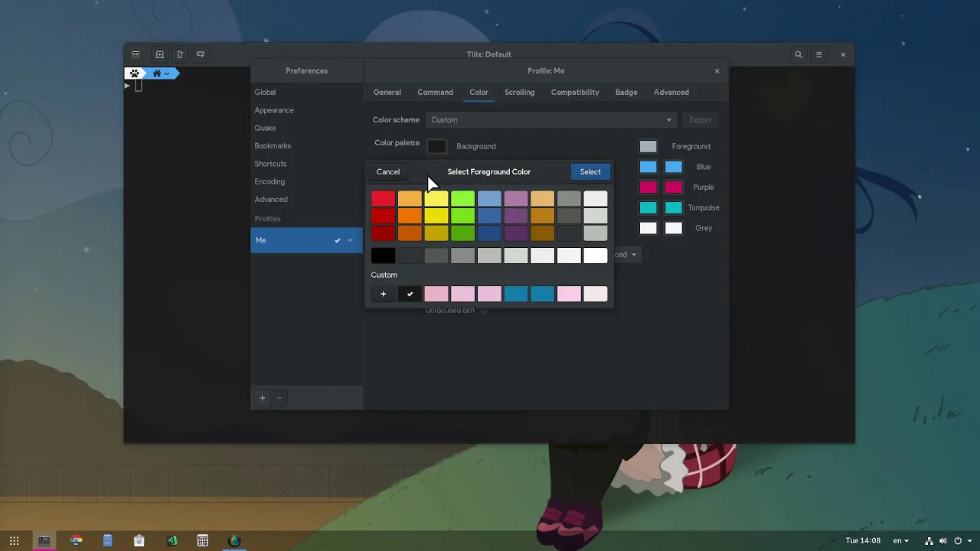This screenshot has width=980, height=551.
Task: Expand the Color scheme combo box
Action: click(551, 119)
